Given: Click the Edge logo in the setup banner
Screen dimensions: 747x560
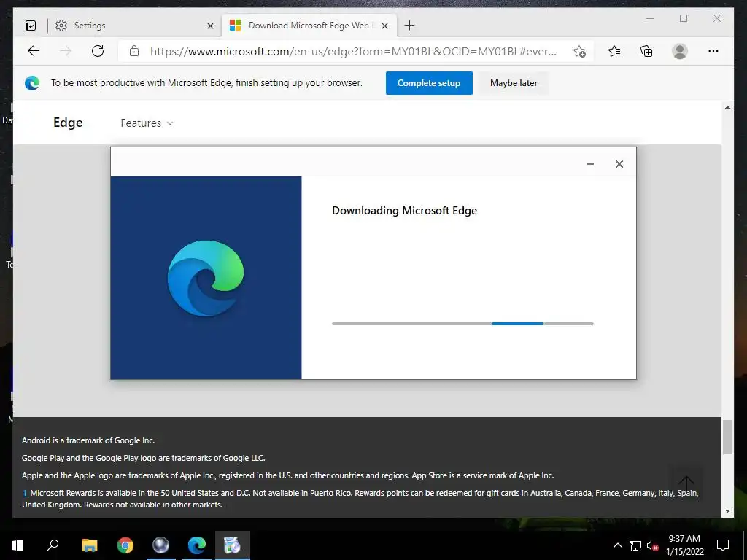Looking at the screenshot, I should tap(32, 83).
